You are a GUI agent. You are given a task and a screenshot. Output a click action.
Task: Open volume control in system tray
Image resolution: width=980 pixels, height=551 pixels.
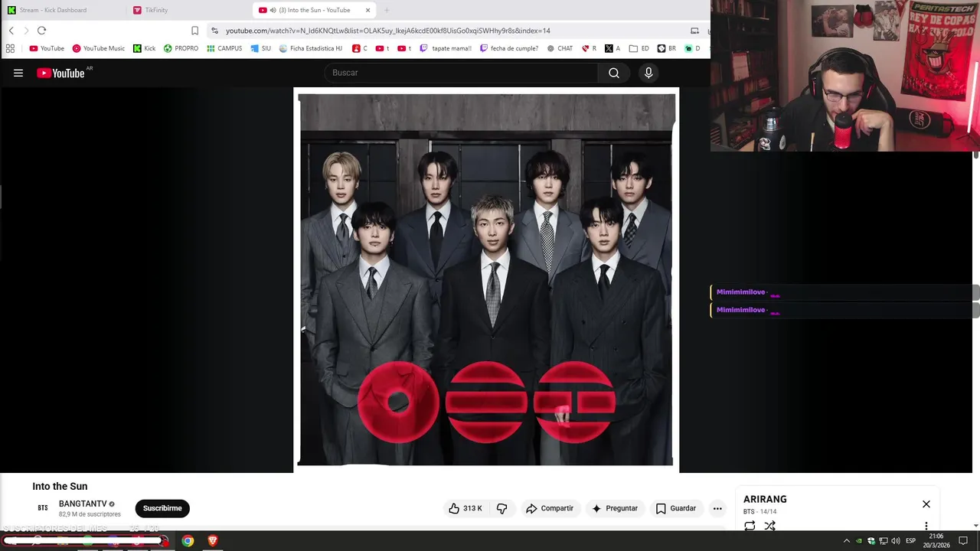click(896, 541)
